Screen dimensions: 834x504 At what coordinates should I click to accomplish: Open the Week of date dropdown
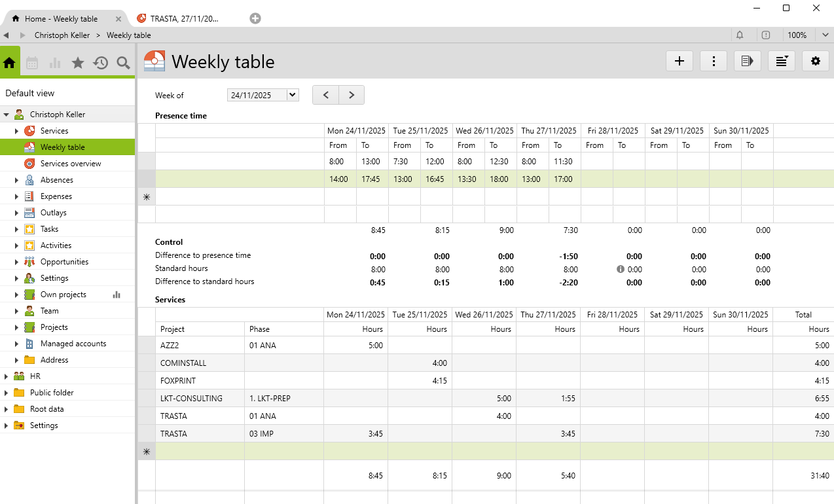(293, 95)
